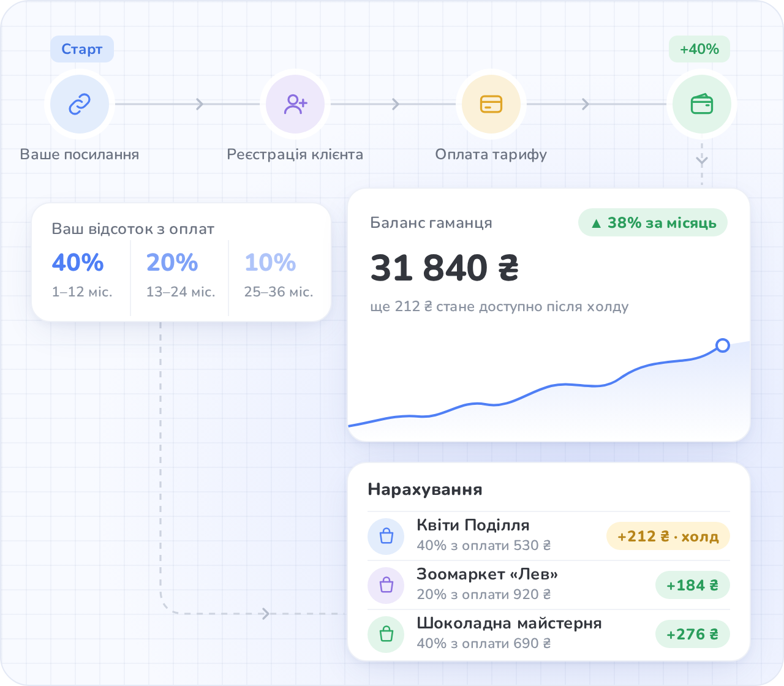Click the Старт badge
Screen dimensions: 784x686
[82, 49]
